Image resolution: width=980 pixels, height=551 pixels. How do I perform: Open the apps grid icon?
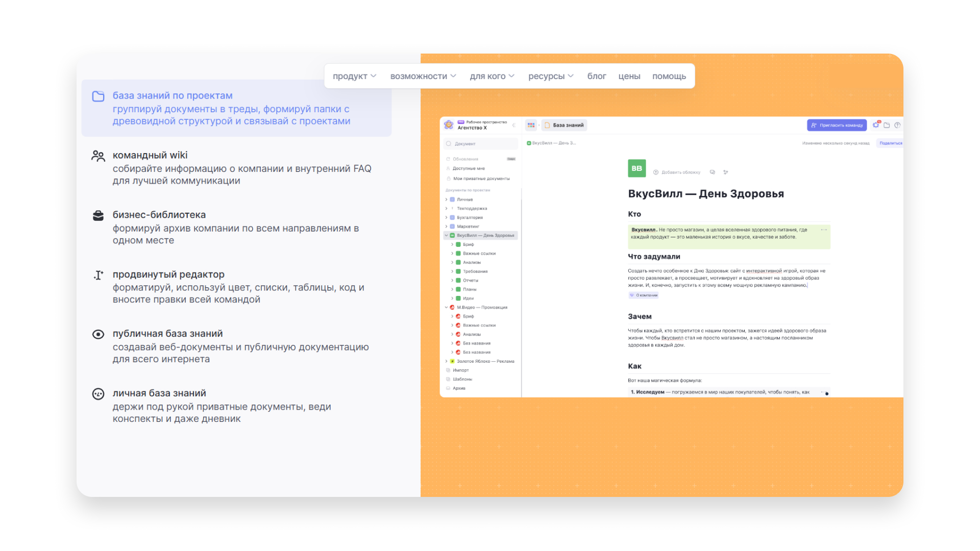pyautogui.click(x=531, y=125)
